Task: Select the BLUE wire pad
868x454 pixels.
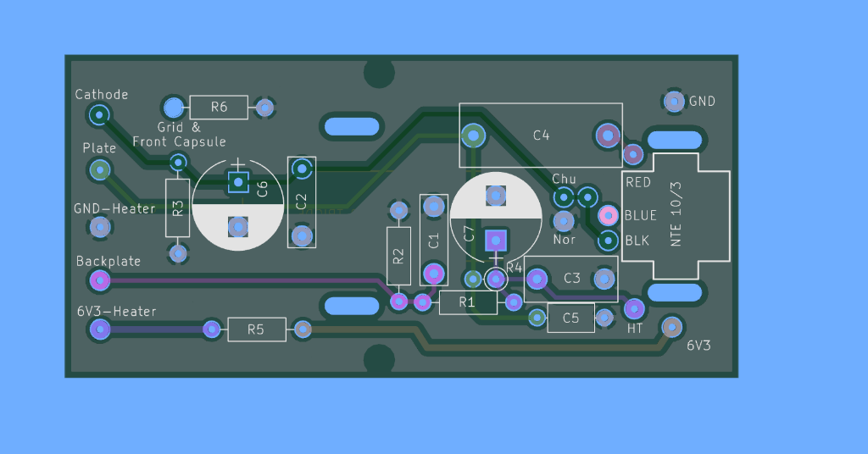Action: tap(608, 215)
